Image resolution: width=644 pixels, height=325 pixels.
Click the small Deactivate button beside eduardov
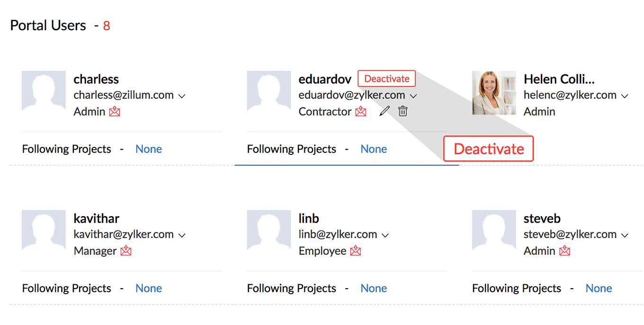tap(386, 79)
